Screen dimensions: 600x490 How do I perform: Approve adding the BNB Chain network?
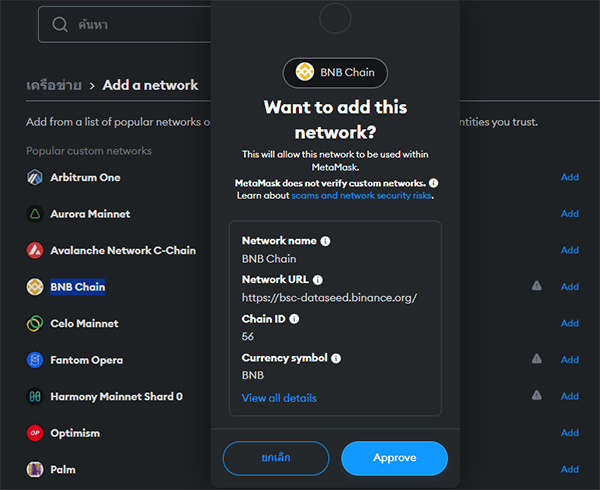click(x=394, y=458)
